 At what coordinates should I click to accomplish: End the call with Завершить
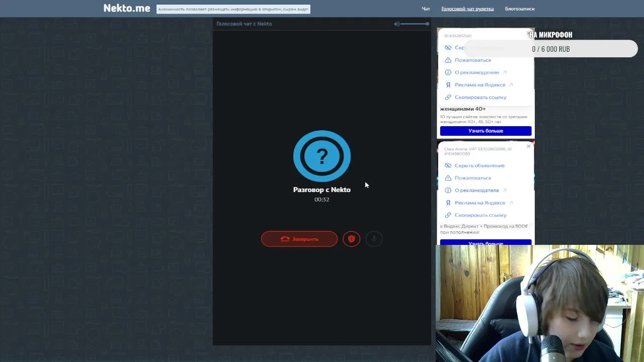(x=299, y=239)
